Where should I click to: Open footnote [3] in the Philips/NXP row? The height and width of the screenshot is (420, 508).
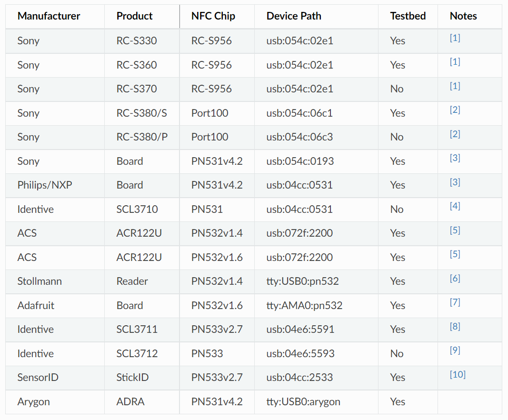tap(455, 182)
